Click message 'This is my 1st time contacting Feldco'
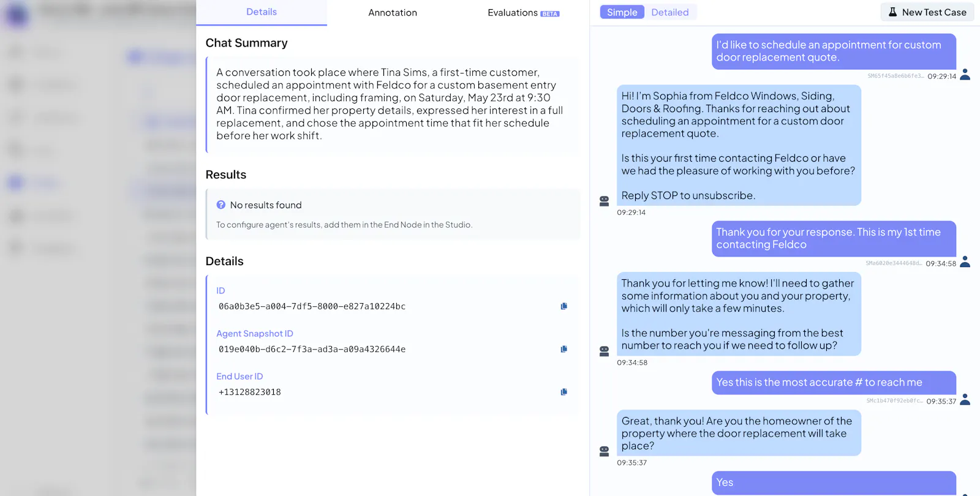The height and width of the screenshot is (496, 980). pos(834,239)
